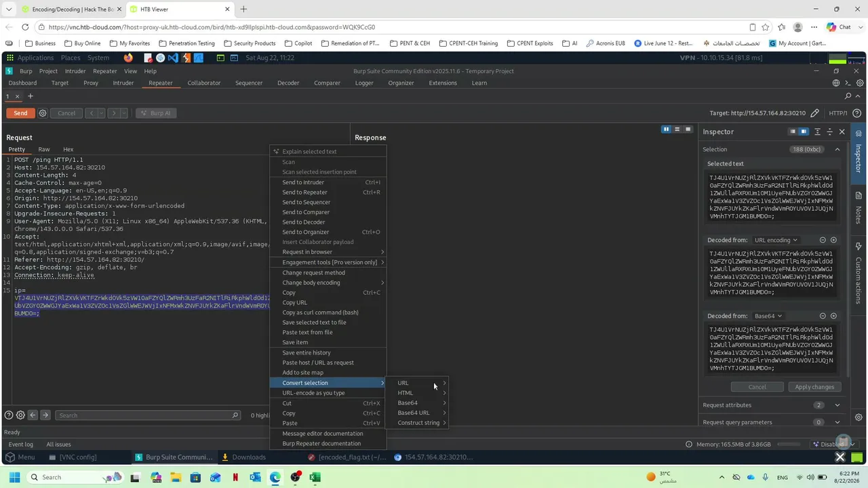Select Change request method

click(x=328, y=272)
